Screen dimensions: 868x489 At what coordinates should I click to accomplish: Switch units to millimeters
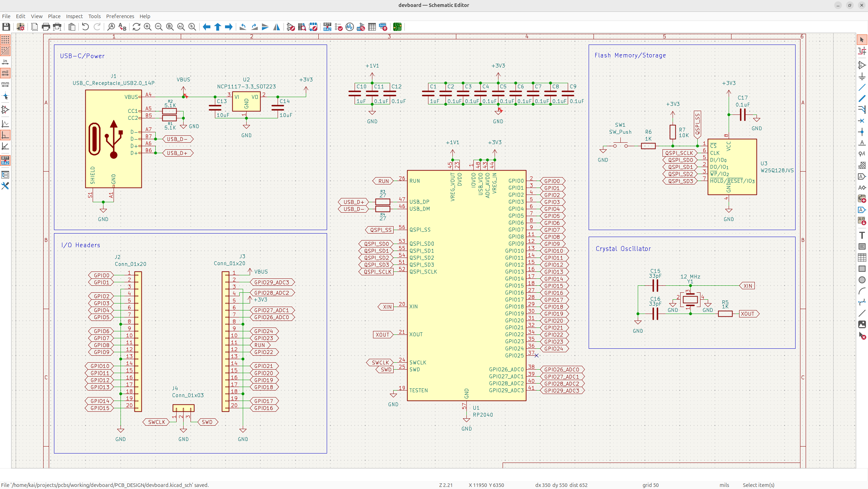pyautogui.click(x=5, y=84)
